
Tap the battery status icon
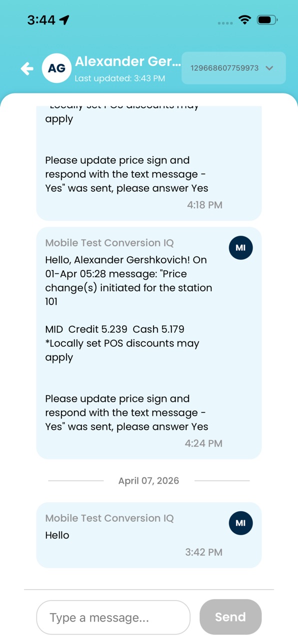pyautogui.click(x=267, y=20)
